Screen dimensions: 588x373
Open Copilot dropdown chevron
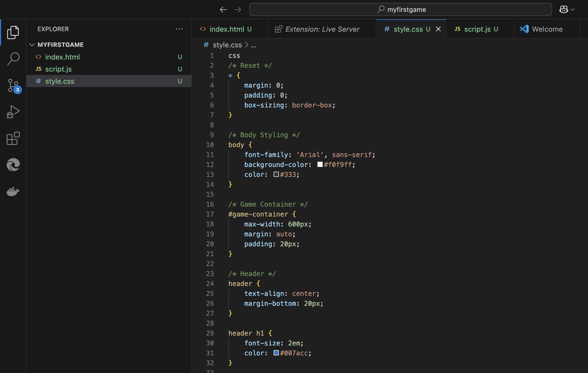pyautogui.click(x=573, y=10)
